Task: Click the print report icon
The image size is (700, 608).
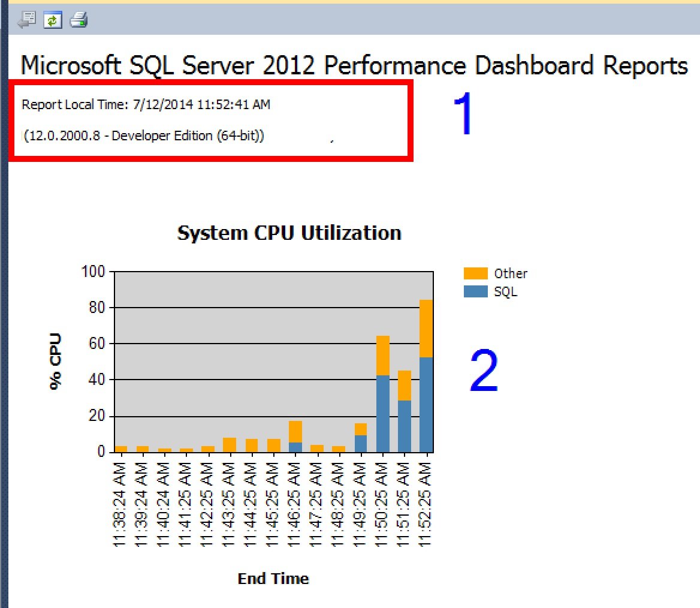Action: (79, 20)
